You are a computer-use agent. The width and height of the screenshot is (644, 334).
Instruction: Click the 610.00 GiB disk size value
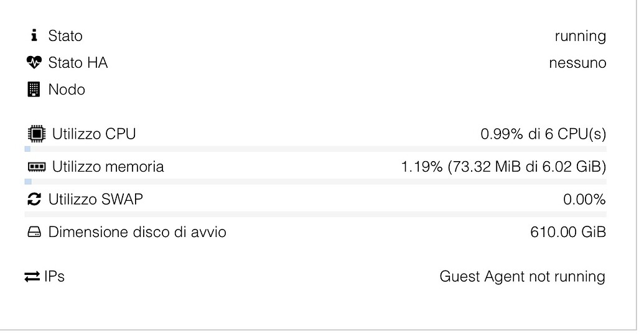point(568,233)
